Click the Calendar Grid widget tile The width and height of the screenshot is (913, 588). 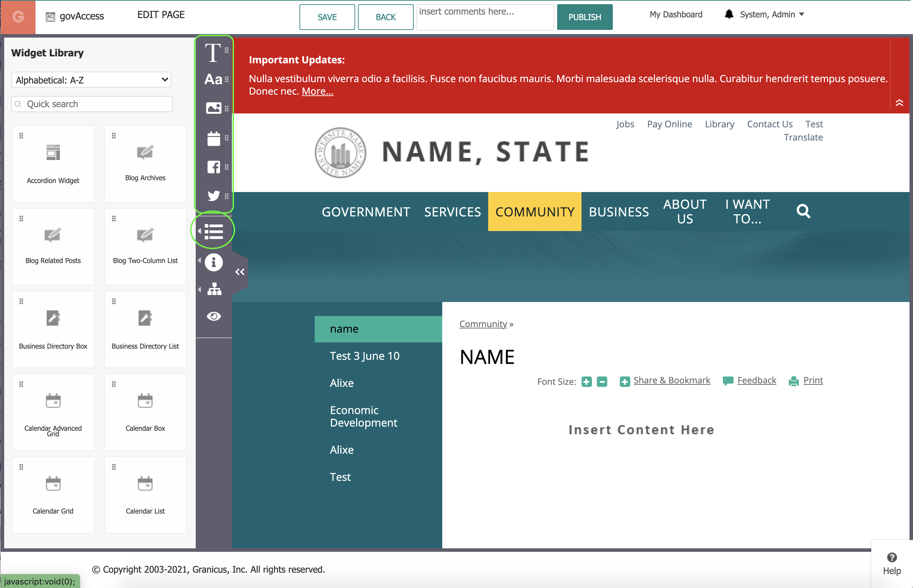click(x=53, y=495)
